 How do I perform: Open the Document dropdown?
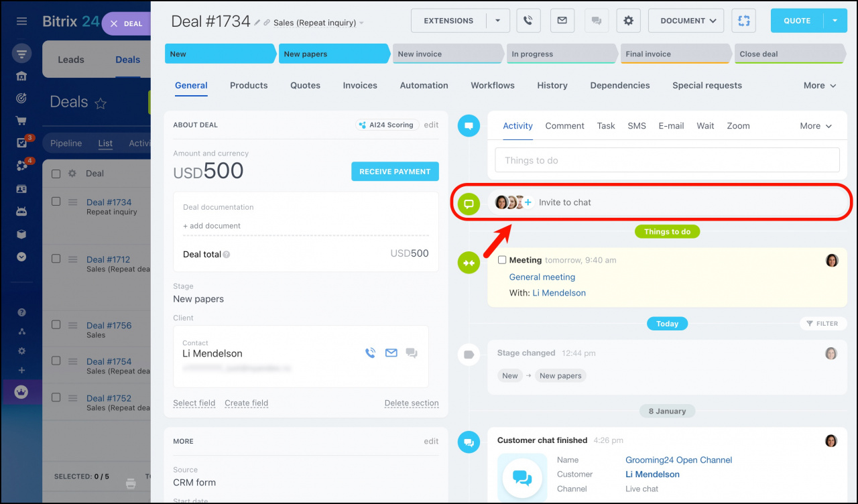click(x=686, y=21)
